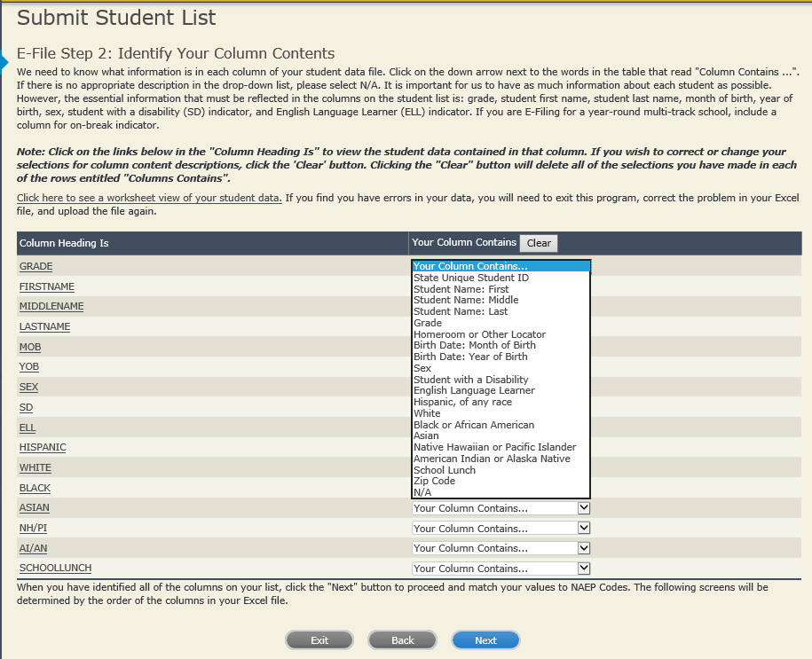Click the Clear button
The image size is (812, 659).
coord(539,243)
